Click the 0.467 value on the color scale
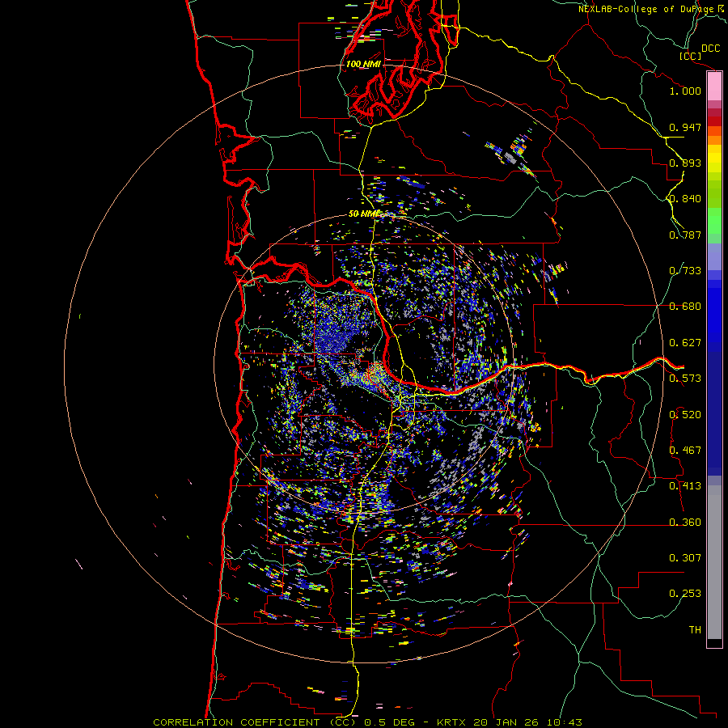Image resolution: width=728 pixels, height=728 pixels. [685, 451]
